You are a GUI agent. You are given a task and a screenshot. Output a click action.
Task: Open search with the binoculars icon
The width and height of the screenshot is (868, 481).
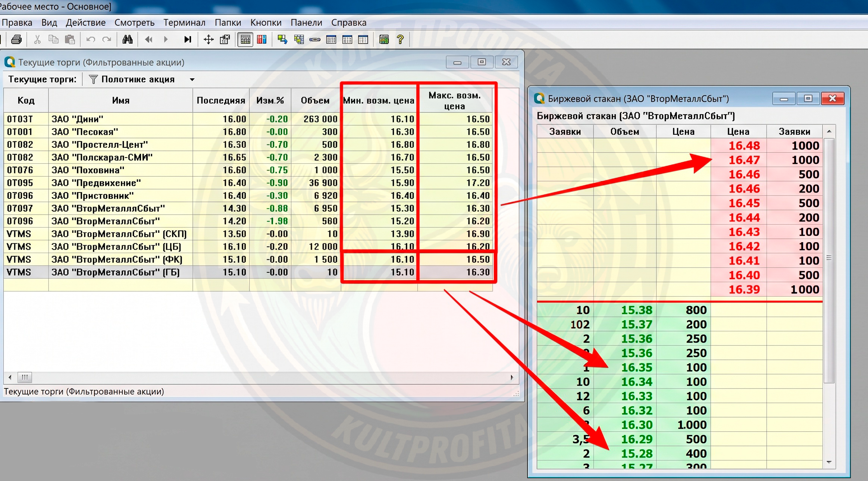128,39
